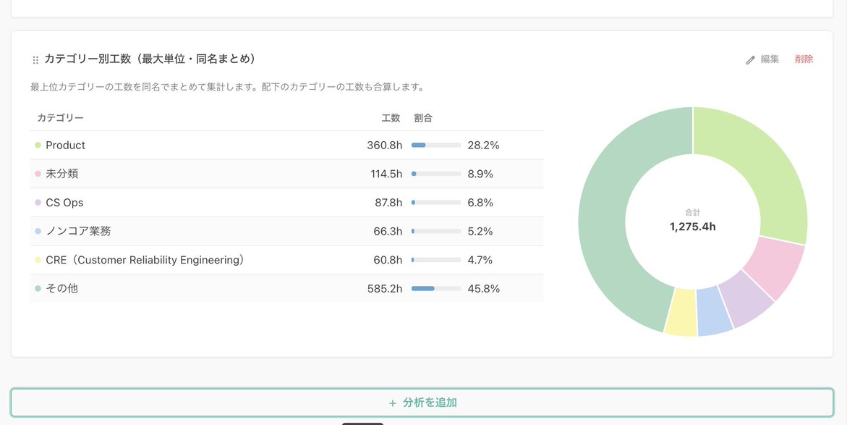Click the purple dot beside CS Ops
Viewport: 868px width, 425px height.
pos(38,202)
